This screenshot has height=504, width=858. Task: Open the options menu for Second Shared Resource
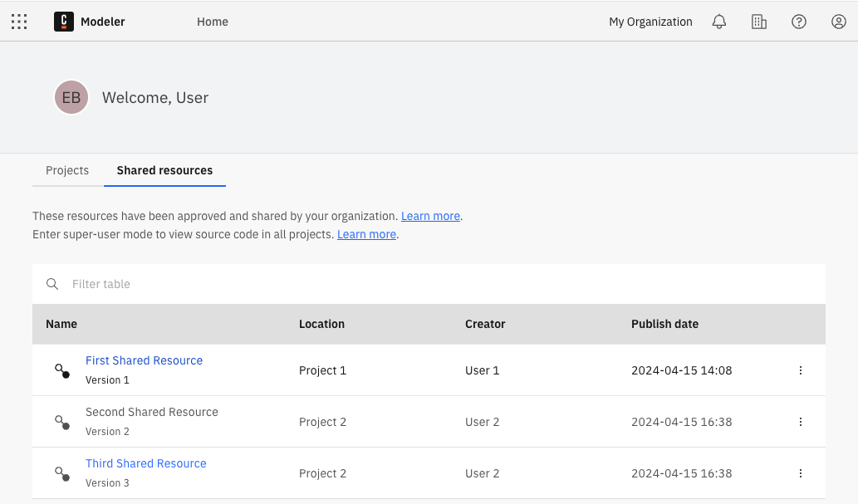pyautogui.click(x=801, y=422)
